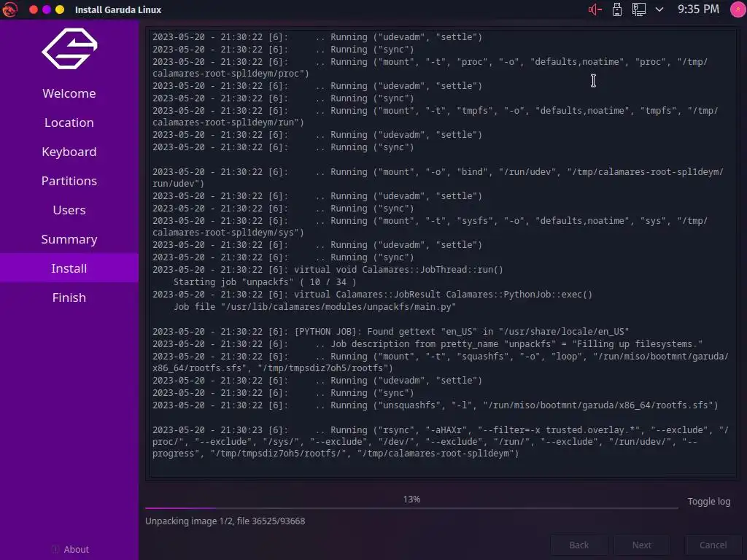Select the Keyboard step in sidebar
The width and height of the screenshot is (747, 560).
tap(69, 152)
